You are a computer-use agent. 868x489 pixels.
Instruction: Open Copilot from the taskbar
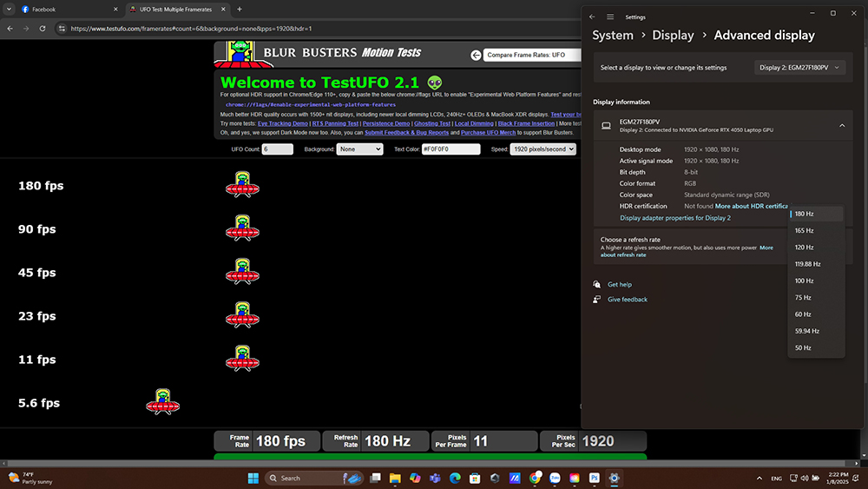coord(415,478)
